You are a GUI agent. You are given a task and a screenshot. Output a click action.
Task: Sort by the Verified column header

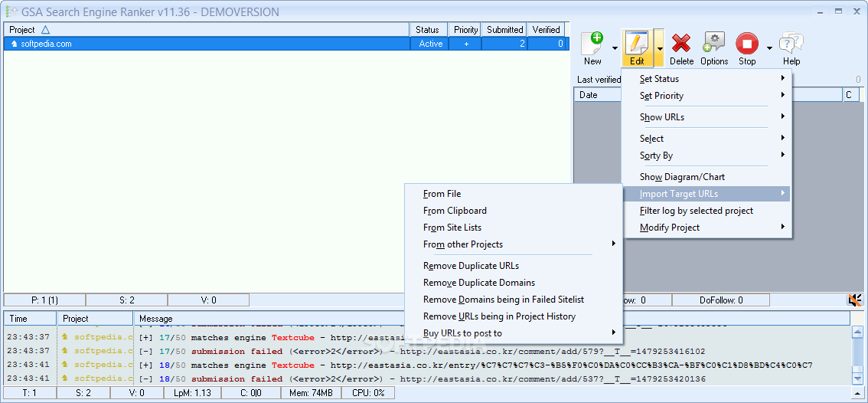[546, 30]
